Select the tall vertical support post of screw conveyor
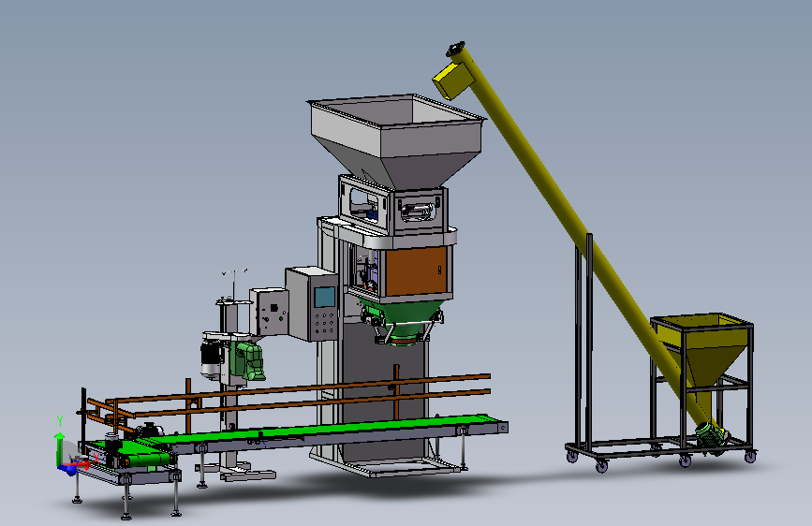 (x=589, y=342)
